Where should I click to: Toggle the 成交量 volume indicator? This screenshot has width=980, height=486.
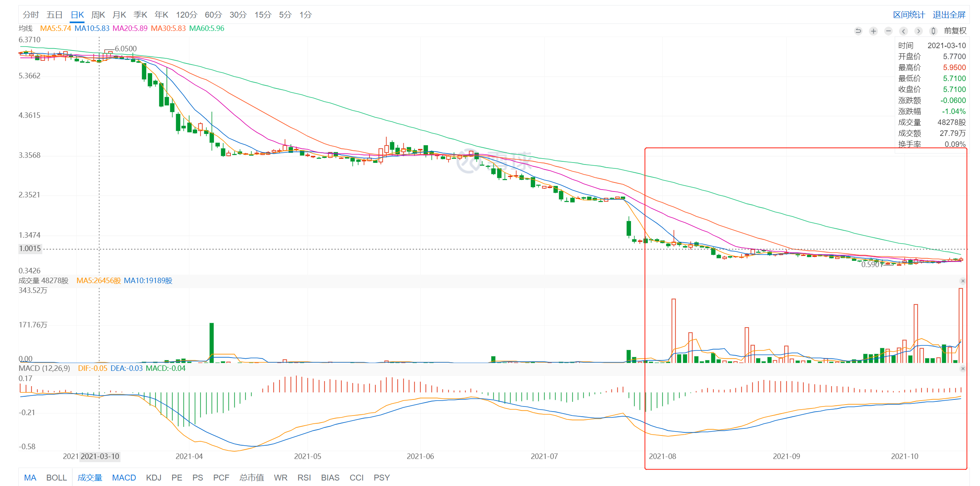(90, 477)
